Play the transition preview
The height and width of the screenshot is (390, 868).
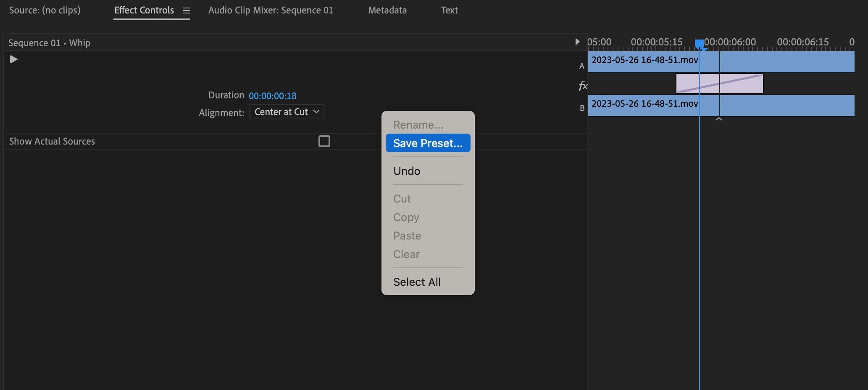[14, 59]
